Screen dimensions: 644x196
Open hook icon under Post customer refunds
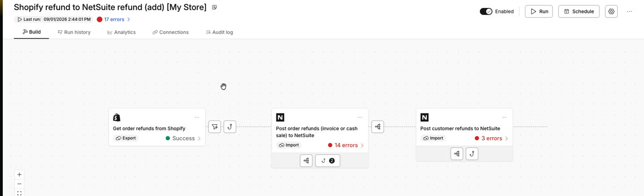(472, 154)
